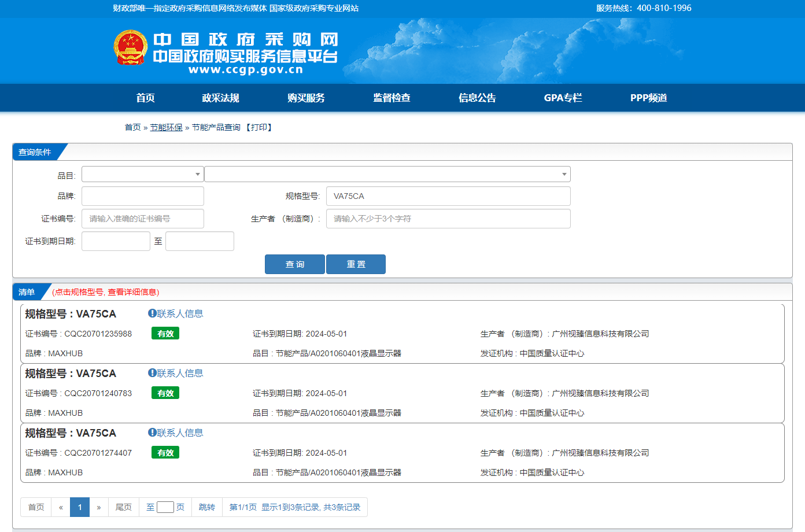The image size is (805, 532).
Task: Click the page number jump input box
Action: coord(165,507)
